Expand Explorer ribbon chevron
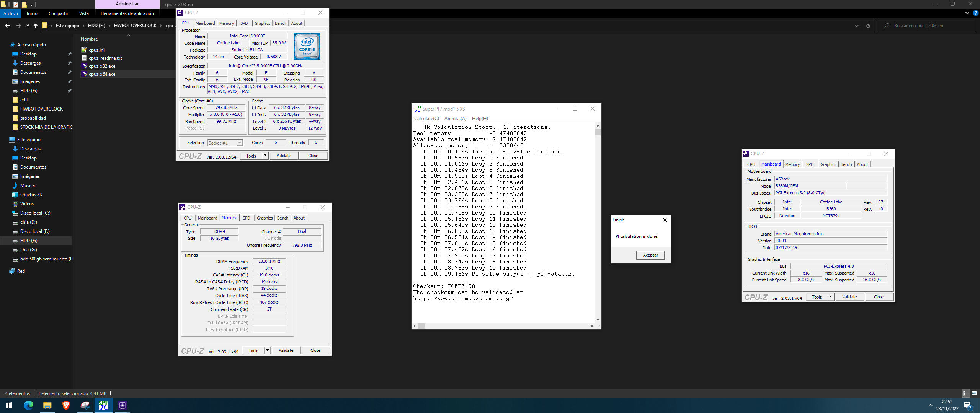This screenshot has width=980, height=413. coord(967,13)
